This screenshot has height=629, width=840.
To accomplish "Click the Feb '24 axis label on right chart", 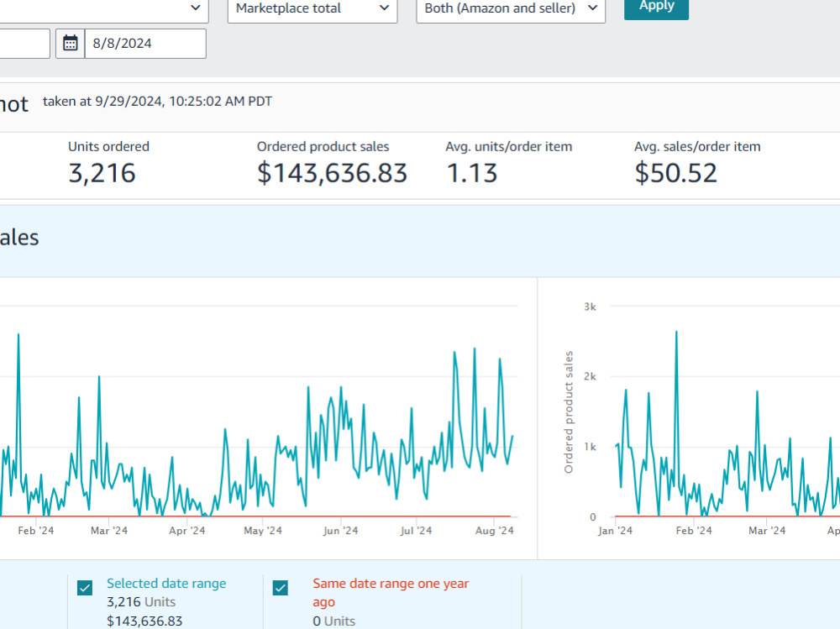I will pyautogui.click(x=694, y=531).
